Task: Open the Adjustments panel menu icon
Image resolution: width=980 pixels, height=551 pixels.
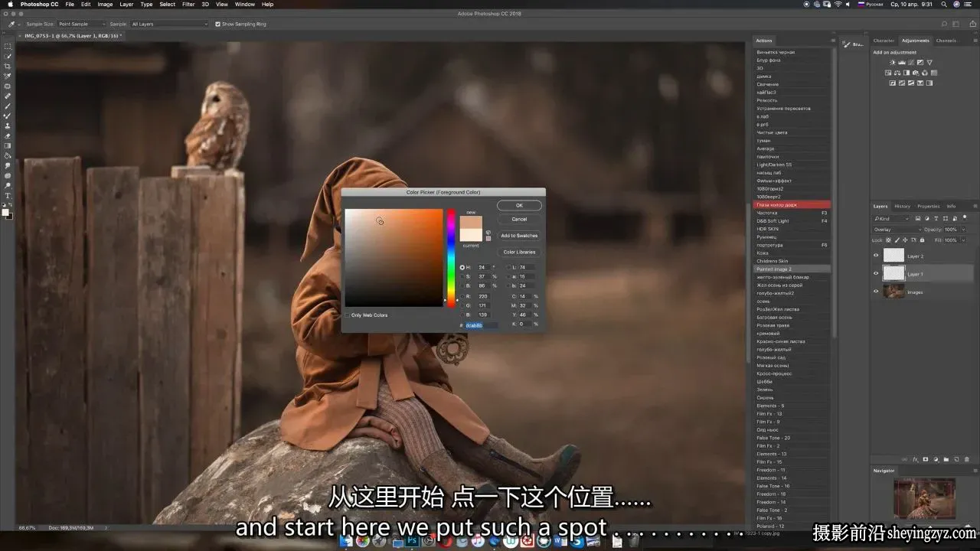Action: pyautogui.click(x=975, y=41)
